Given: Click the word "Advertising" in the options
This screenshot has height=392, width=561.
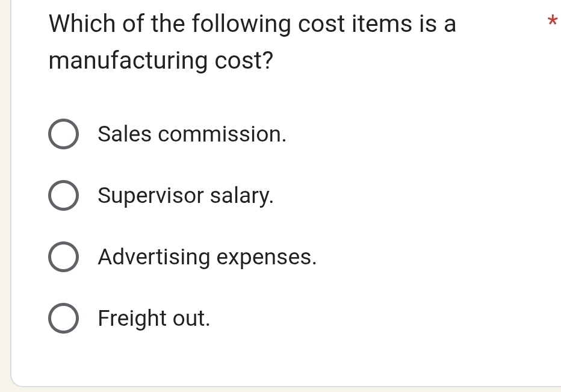Looking at the screenshot, I should (154, 257).
